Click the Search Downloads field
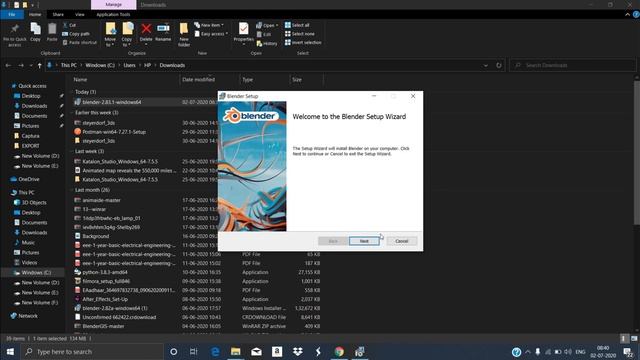Image resolution: width=640 pixels, height=360 pixels. pos(573,65)
